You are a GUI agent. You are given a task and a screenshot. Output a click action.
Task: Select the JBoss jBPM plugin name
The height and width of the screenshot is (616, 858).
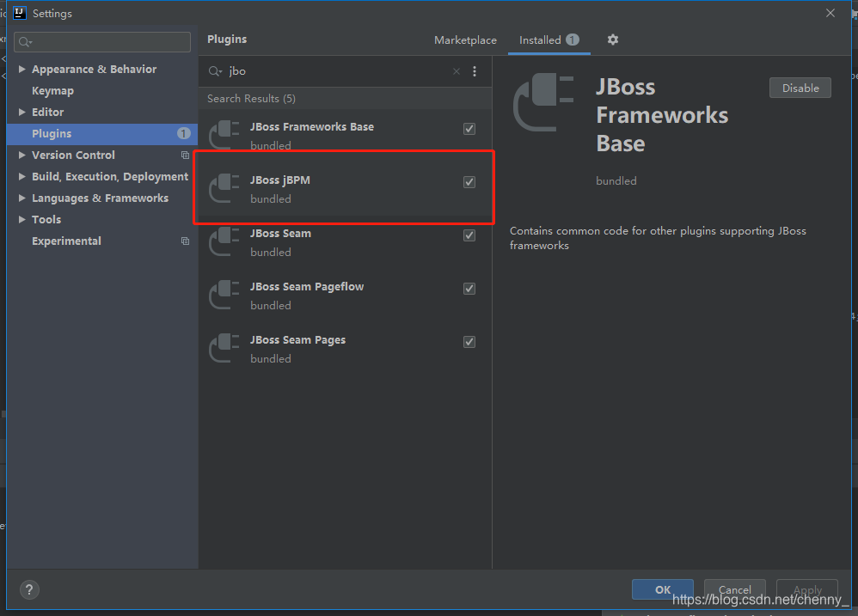(x=280, y=180)
